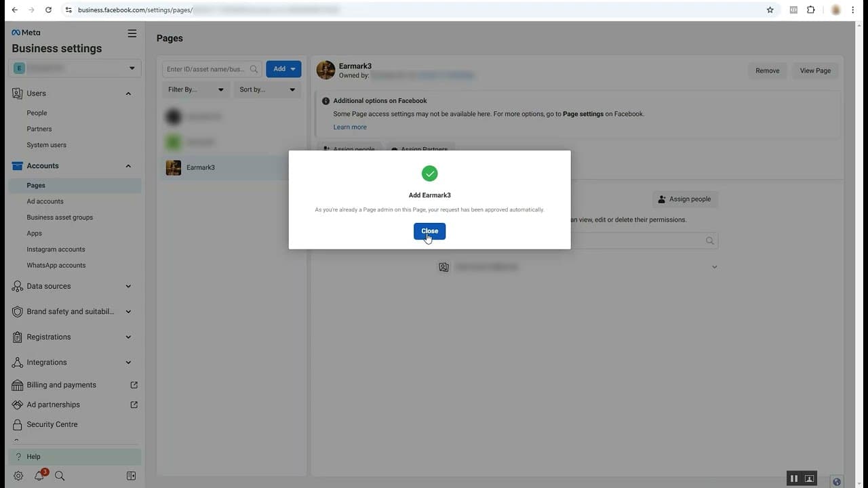The height and width of the screenshot is (488, 868).
Task: Open the Chrome three-dot menu
Action: tap(853, 10)
